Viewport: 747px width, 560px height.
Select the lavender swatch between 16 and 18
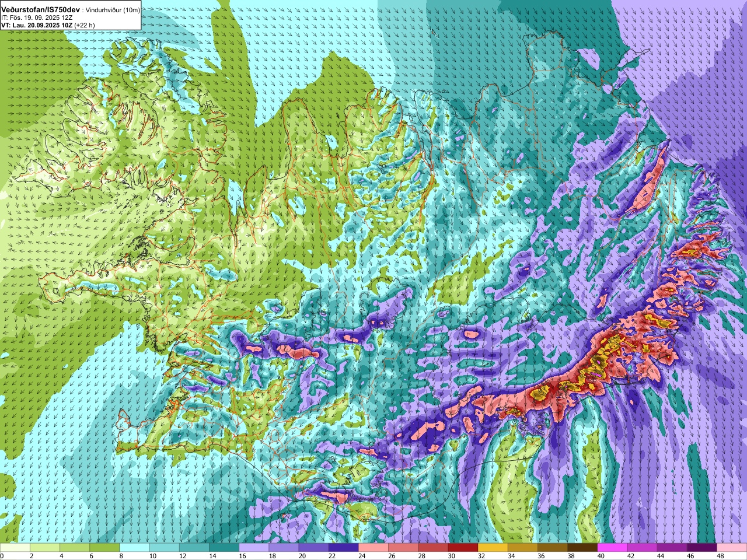[x=254, y=548]
